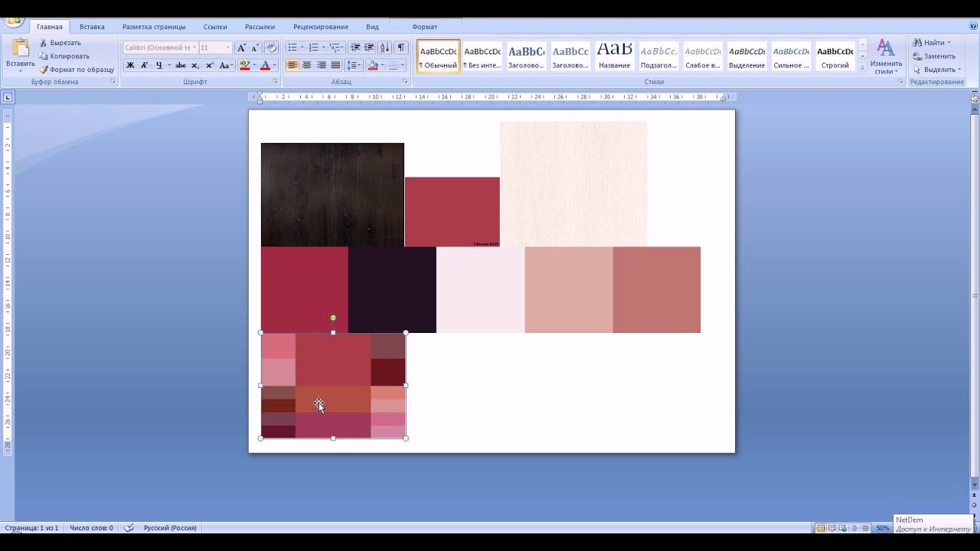The height and width of the screenshot is (551, 980).
Task: Click Русский (Россия) language indicator
Action: [170, 528]
